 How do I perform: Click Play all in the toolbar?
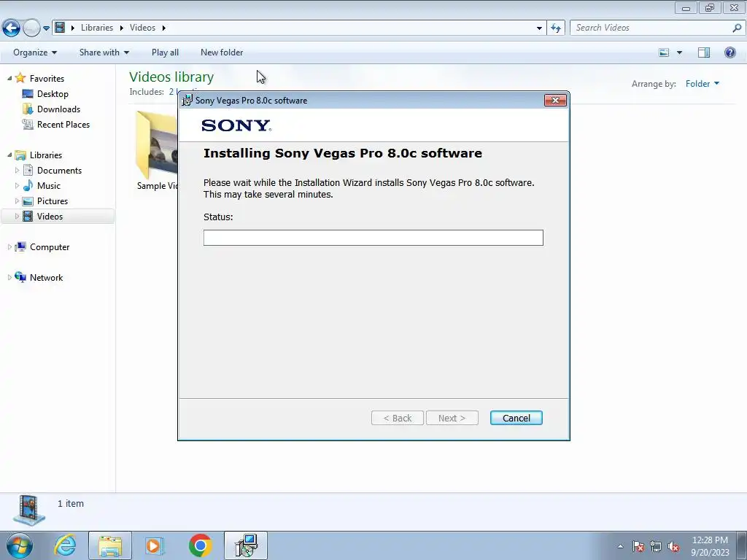pyautogui.click(x=165, y=52)
